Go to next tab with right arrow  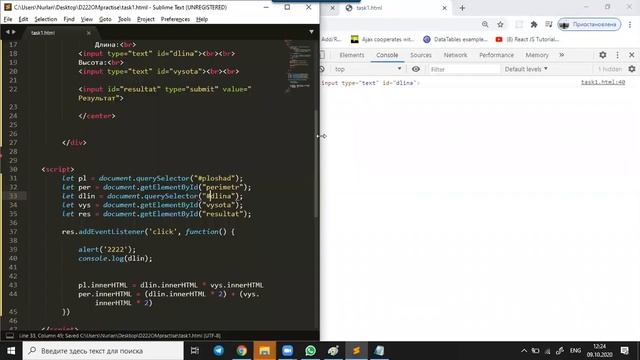coord(14,32)
